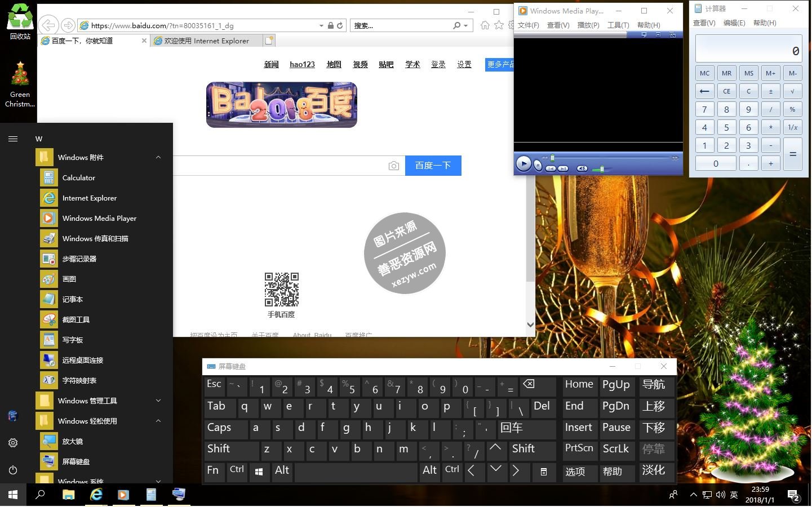Open 屏幕键盘 entry in Start menu
The image size is (812, 507).
click(104, 462)
